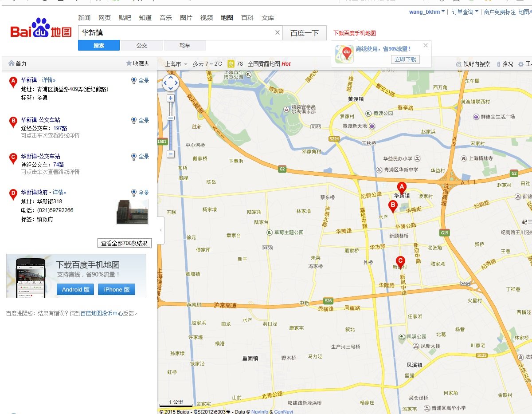Viewport: 532px width, 414px height.
Task: Switch to the 驾车 driving tab
Action: click(x=185, y=45)
